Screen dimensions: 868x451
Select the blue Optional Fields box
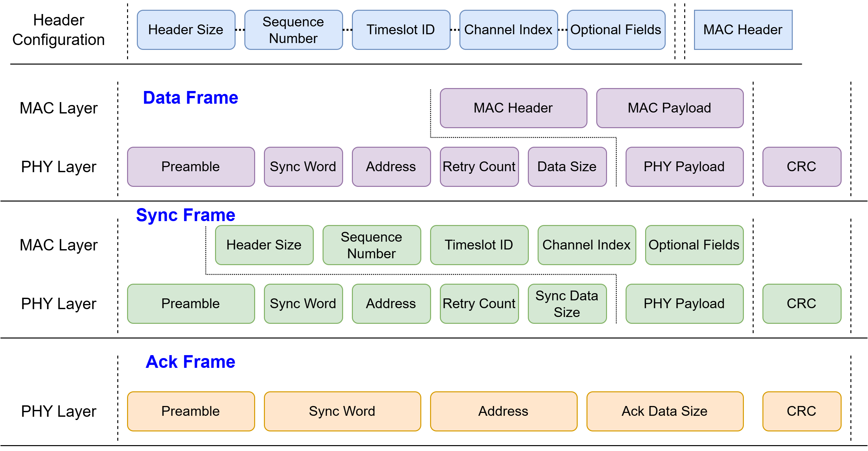click(616, 30)
